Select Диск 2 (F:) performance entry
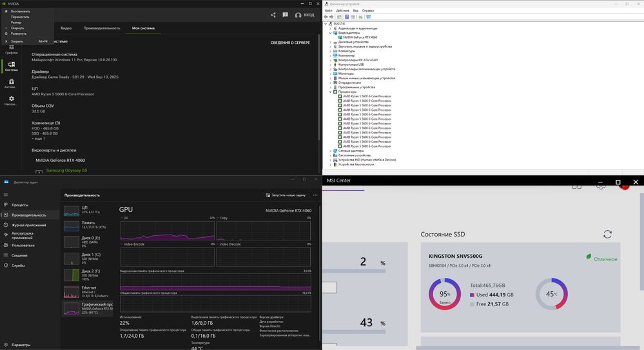The image size is (644, 350). pyautogui.click(x=88, y=275)
